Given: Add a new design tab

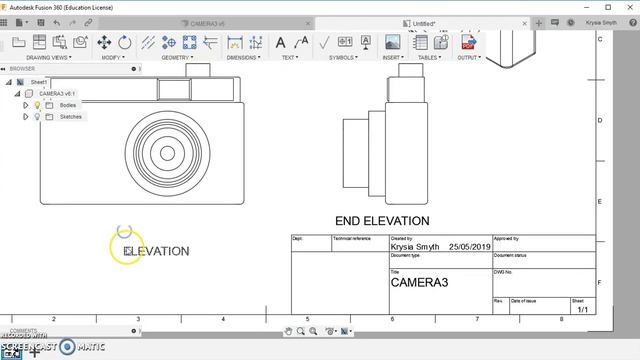Looking at the screenshot, I should pos(539,23).
